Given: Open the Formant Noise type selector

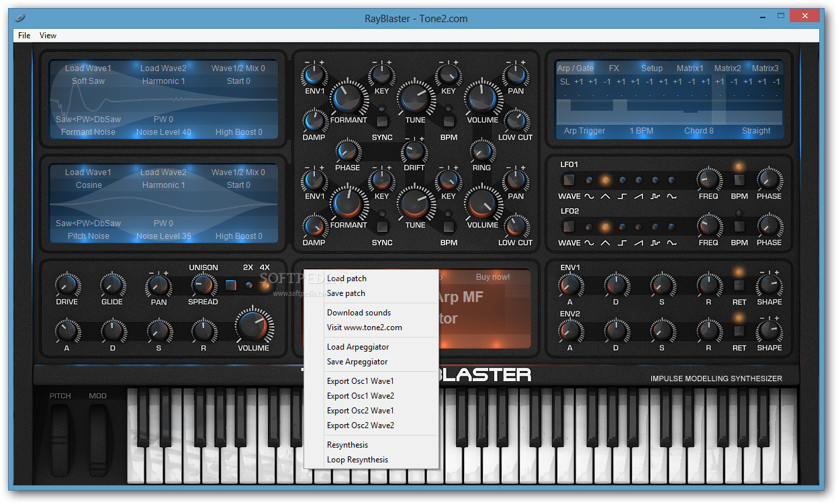Looking at the screenshot, I should 88,132.
